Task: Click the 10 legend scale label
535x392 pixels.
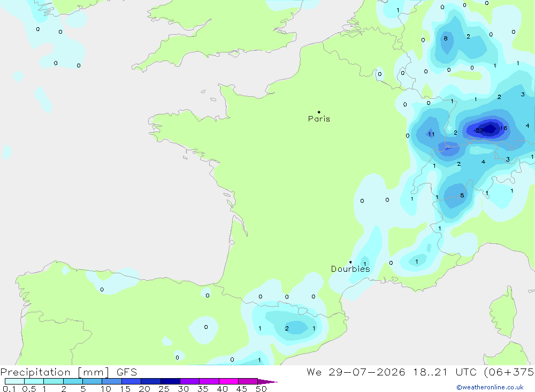Action: tap(106, 389)
